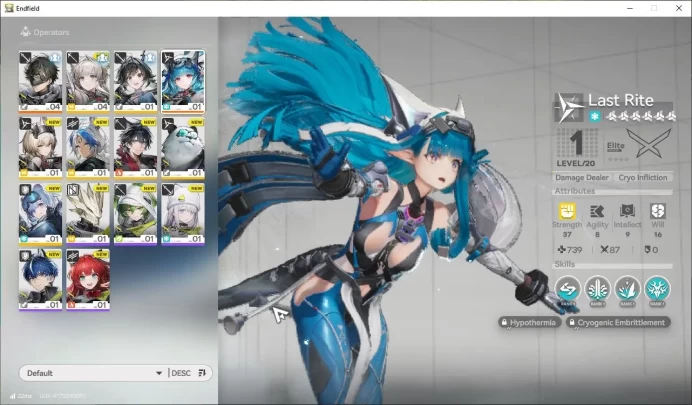Toggle the DESC sort order
This screenshot has height=405, width=692.
(189, 373)
